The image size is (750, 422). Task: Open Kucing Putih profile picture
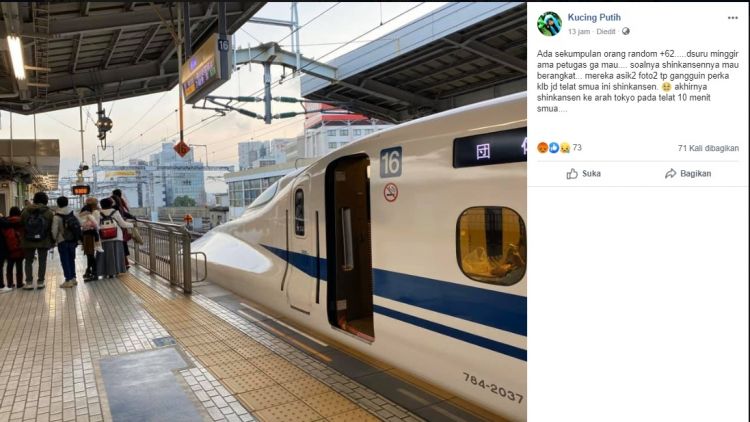click(x=549, y=24)
